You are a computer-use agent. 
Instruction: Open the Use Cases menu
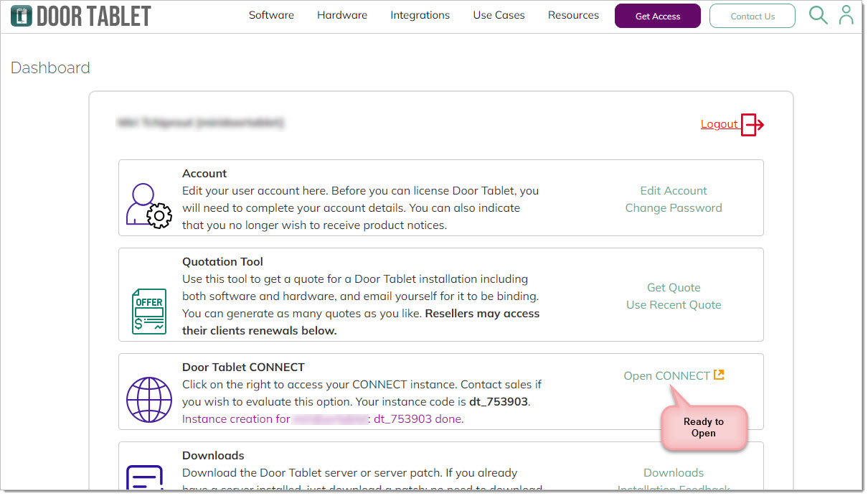(499, 15)
